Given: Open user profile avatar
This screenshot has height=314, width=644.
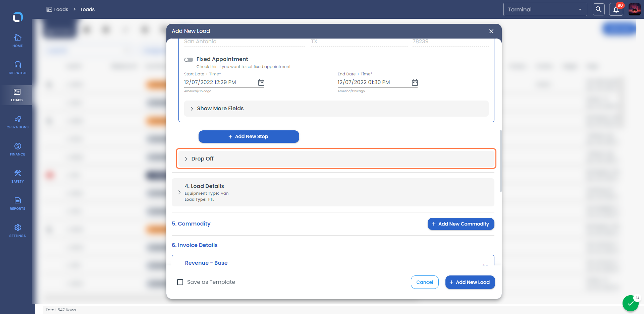Looking at the screenshot, I should coord(634,9).
